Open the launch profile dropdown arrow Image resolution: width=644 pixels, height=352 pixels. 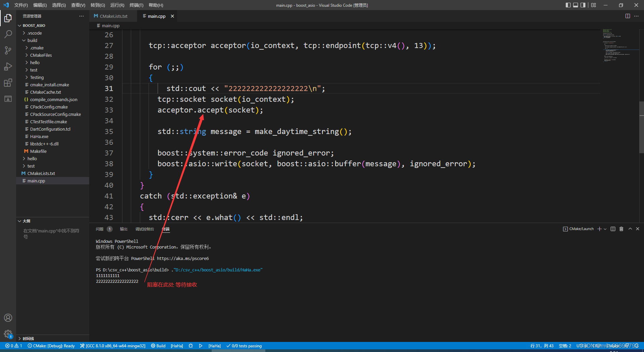(605, 229)
